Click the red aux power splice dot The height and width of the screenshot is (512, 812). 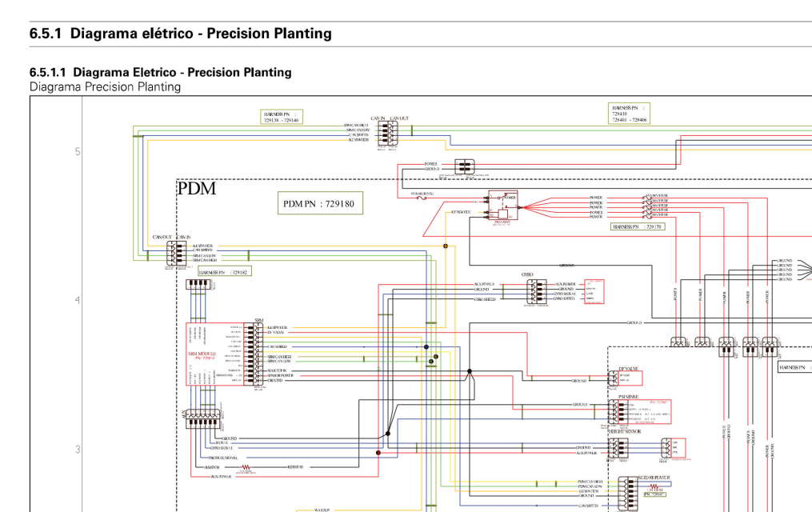pos(378,453)
